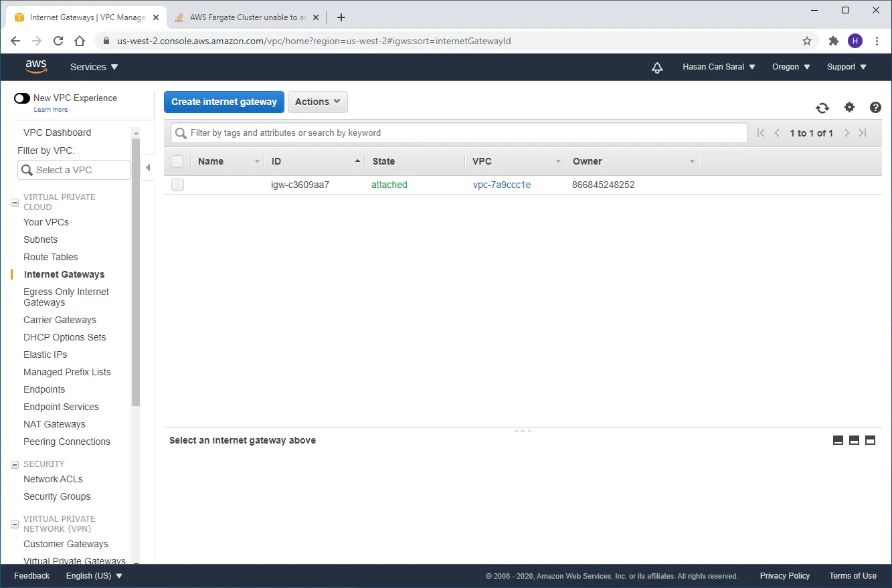This screenshot has width=892, height=588.
Task: Open NAT Gateways page
Action: [55, 424]
